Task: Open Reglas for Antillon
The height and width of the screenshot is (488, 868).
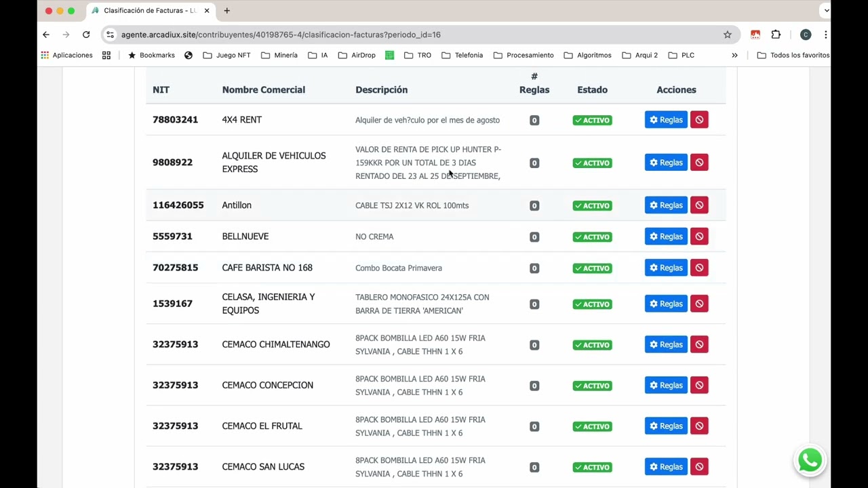Action: (666, 205)
